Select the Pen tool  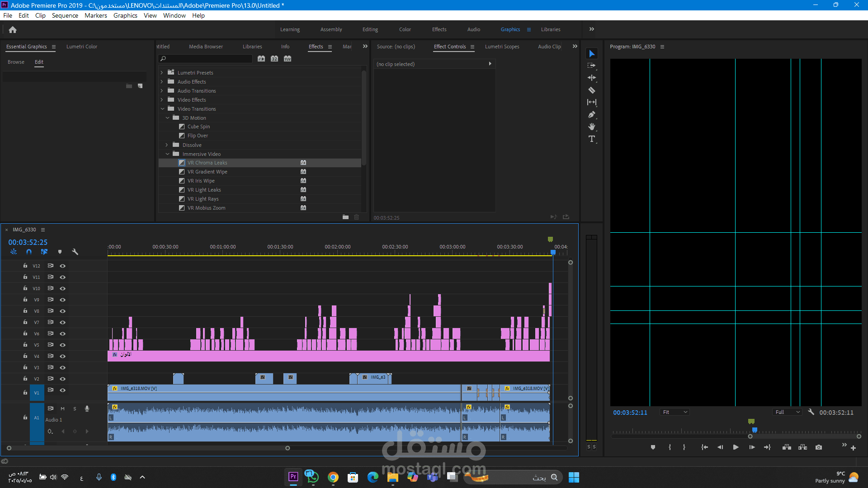(592, 114)
